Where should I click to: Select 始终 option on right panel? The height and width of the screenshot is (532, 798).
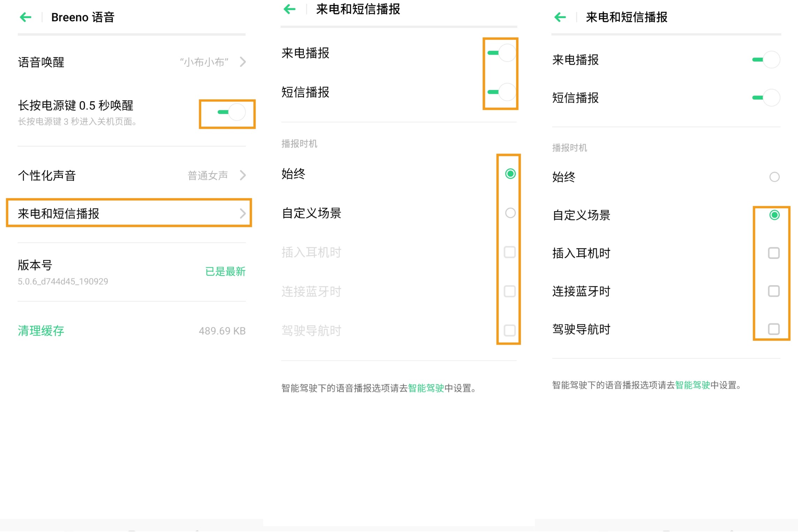coord(775,177)
